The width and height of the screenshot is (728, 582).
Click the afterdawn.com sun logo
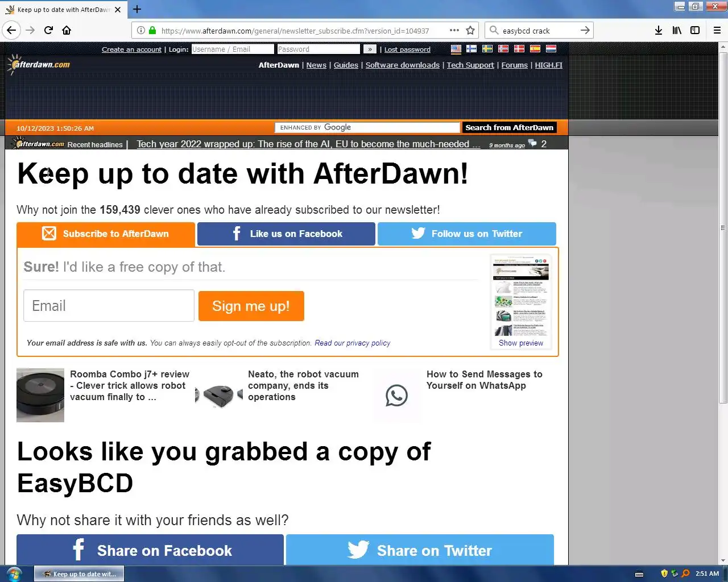(x=38, y=64)
